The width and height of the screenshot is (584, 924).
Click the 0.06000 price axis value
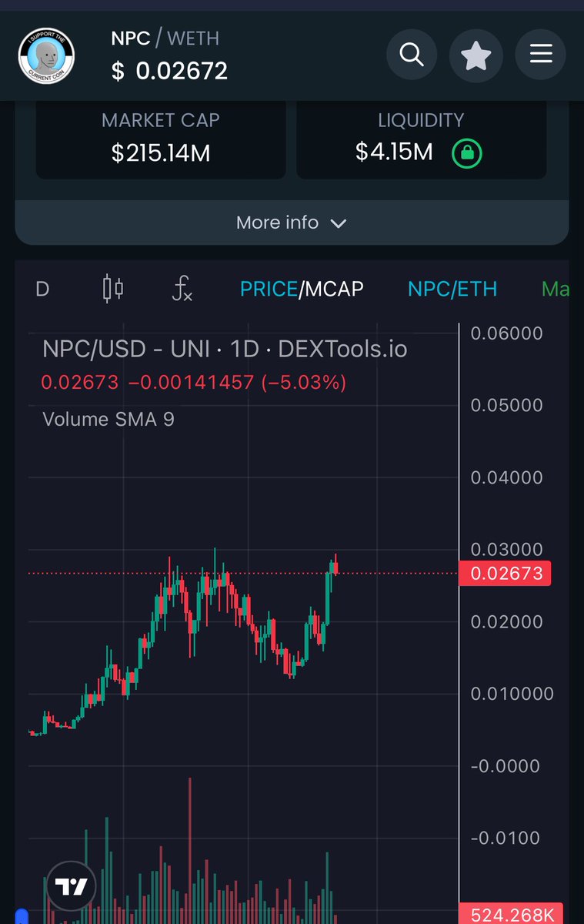(x=507, y=333)
